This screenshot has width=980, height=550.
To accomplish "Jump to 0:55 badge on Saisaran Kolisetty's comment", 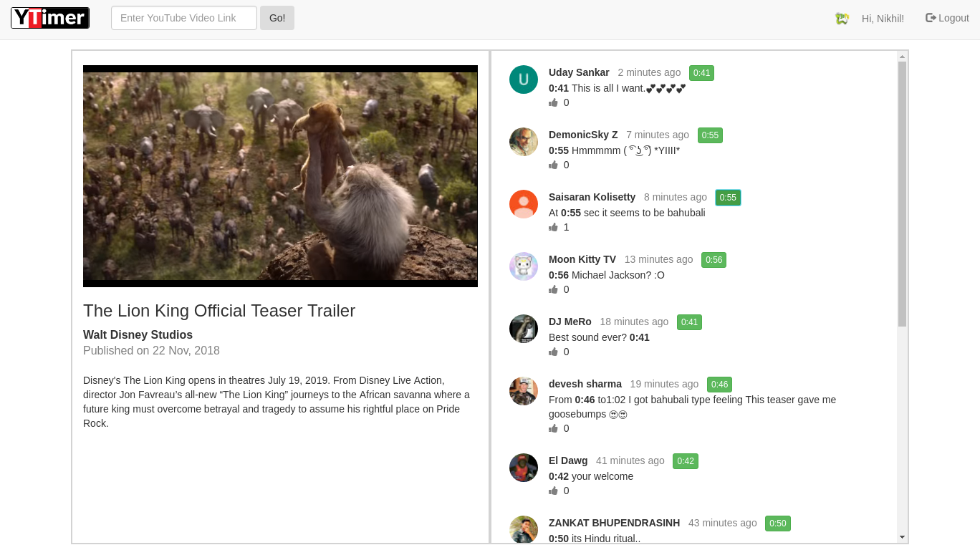I will [x=728, y=198].
